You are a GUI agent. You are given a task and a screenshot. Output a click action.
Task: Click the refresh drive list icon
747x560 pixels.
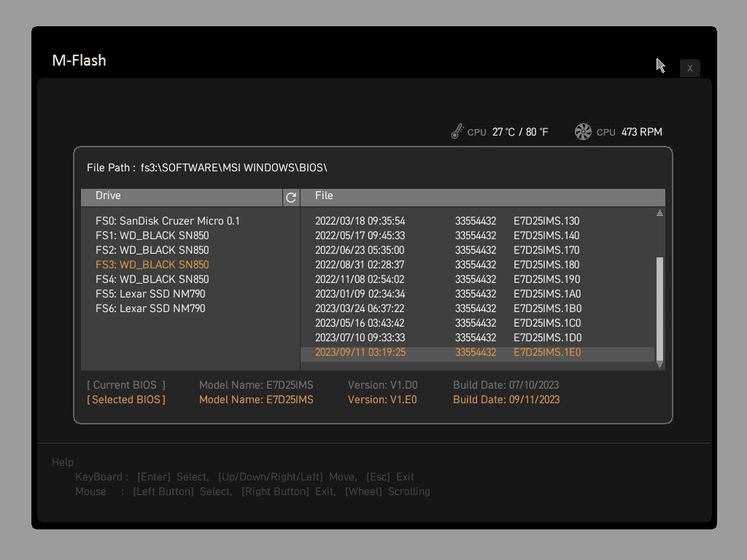pos(291,198)
